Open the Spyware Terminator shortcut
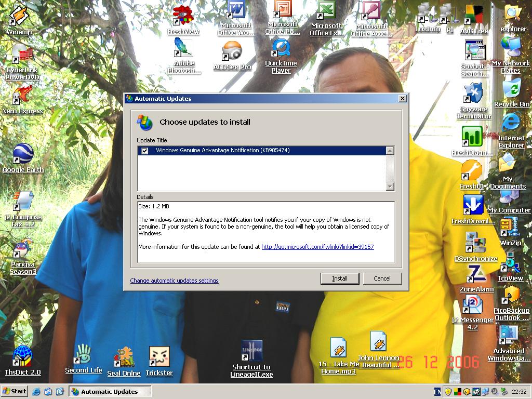This screenshot has width=532, height=399. coord(474,101)
